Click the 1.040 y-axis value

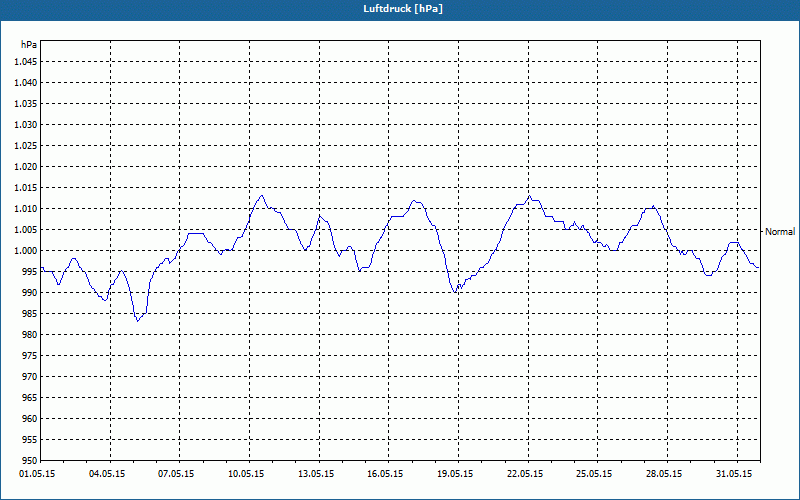click(25, 83)
